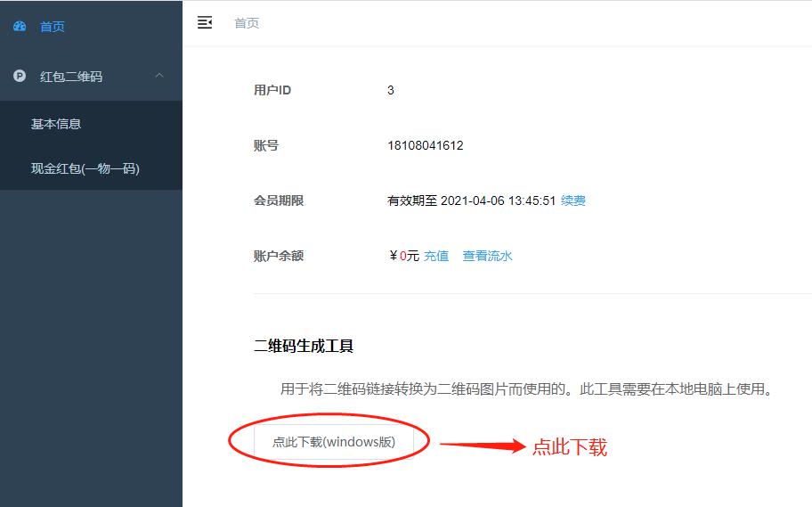This screenshot has width=812, height=507.
Task: Click the ￥0元 account balance amount
Action: [x=404, y=256]
